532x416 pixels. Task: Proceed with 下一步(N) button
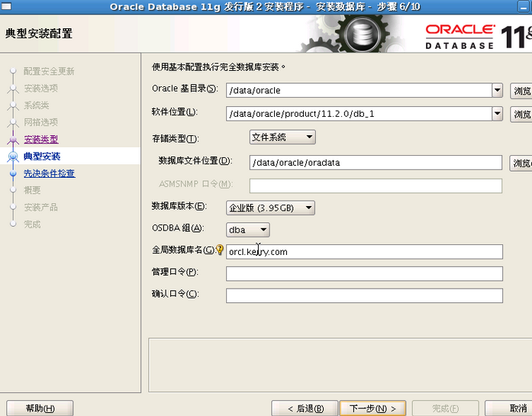[372, 408]
